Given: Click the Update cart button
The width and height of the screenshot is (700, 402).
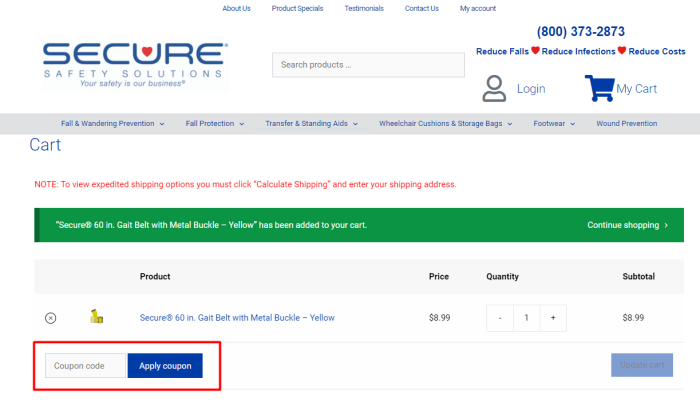Looking at the screenshot, I should [642, 365].
